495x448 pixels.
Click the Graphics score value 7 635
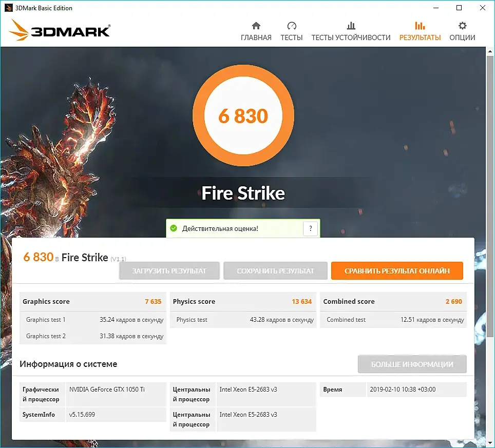pyautogui.click(x=153, y=301)
